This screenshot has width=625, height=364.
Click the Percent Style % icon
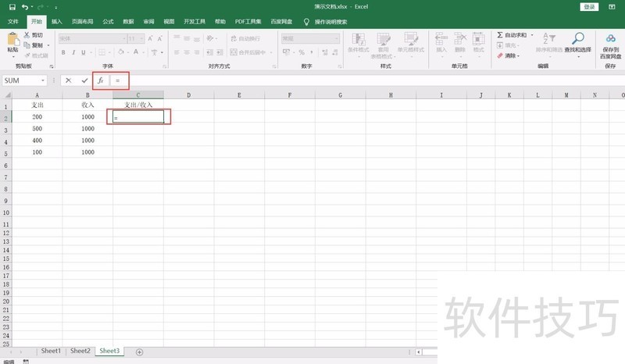[x=302, y=52]
